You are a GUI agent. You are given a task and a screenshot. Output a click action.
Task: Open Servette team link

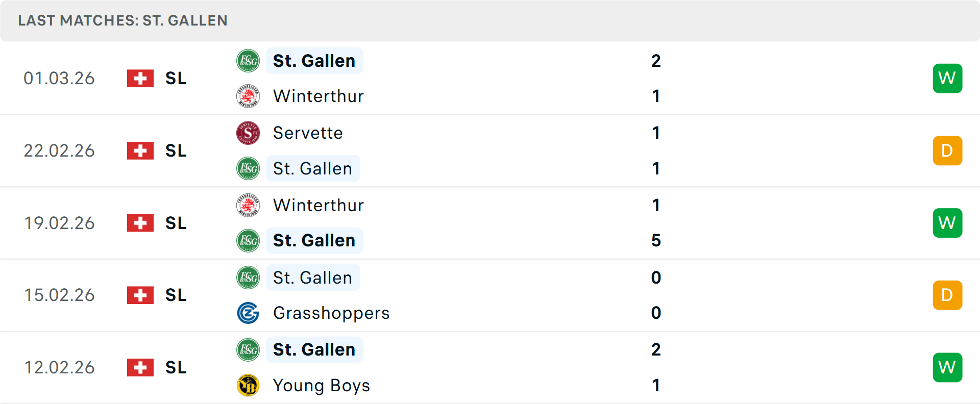(308, 133)
